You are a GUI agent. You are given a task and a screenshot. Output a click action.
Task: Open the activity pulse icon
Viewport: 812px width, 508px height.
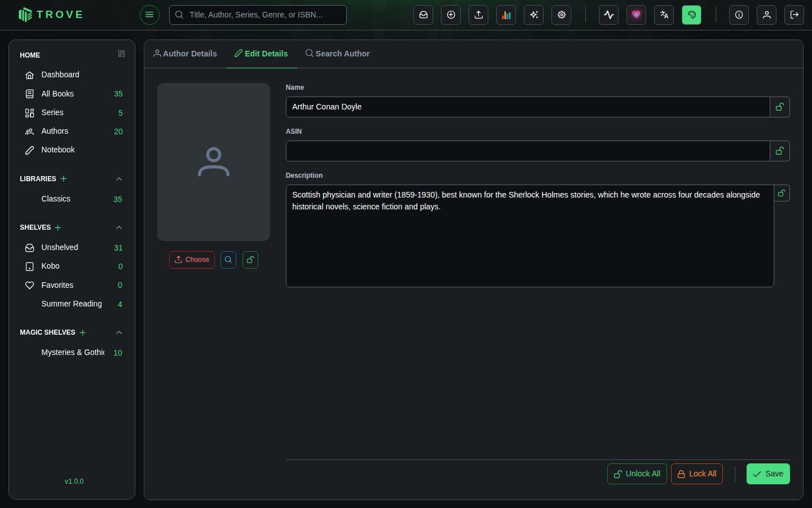609,15
